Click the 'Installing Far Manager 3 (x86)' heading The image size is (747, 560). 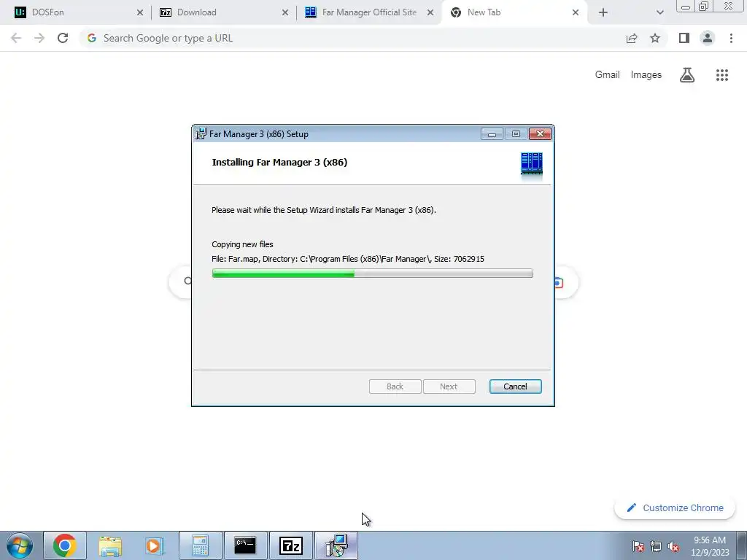coord(279,163)
